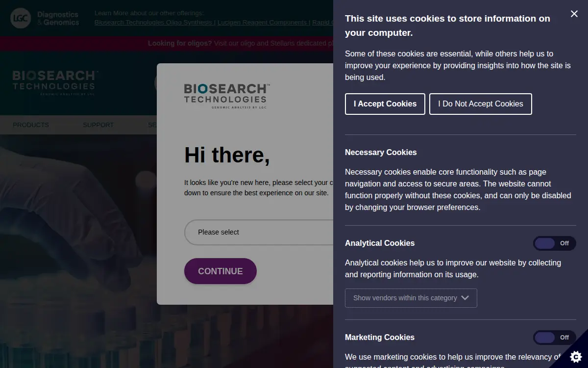Click the LGC Diagnostics & Genomics logo
Viewport: 588px width, 368px height.
[45, 19]
